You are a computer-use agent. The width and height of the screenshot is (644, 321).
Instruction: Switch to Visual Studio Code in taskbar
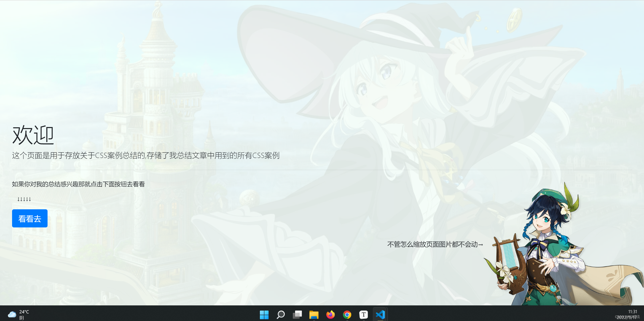coord(380,314)
